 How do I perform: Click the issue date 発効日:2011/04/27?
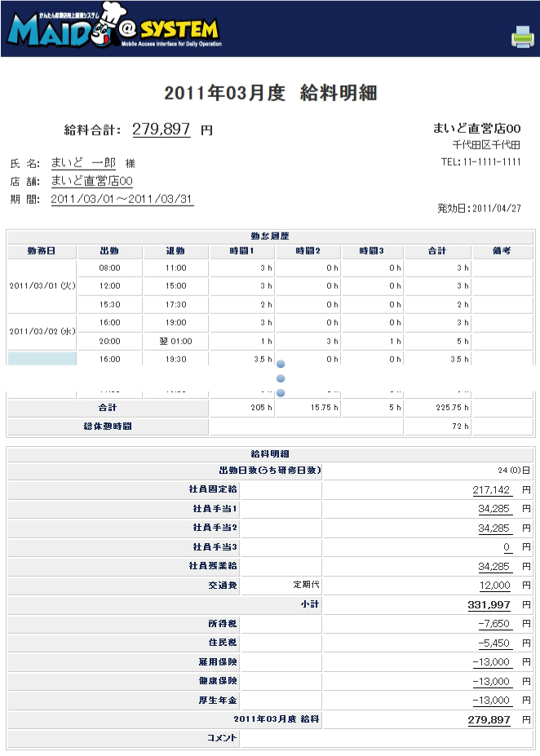(x=480, y=208)
